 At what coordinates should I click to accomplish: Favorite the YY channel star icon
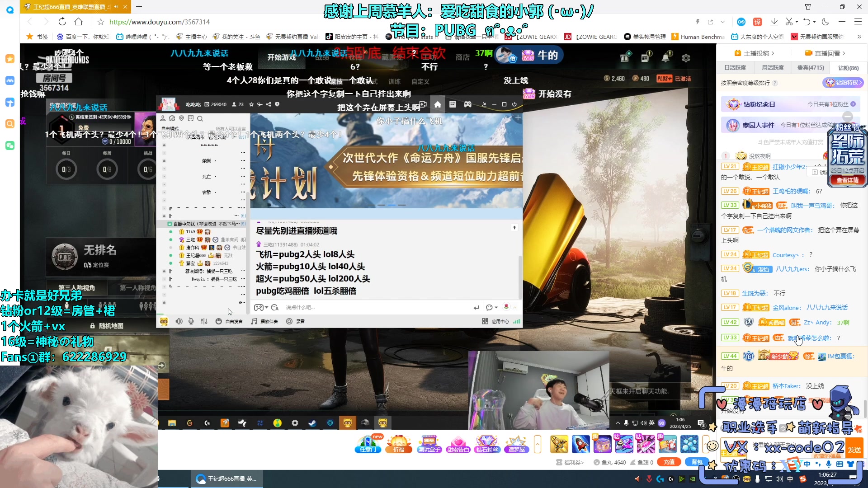(x=251, y=104)
